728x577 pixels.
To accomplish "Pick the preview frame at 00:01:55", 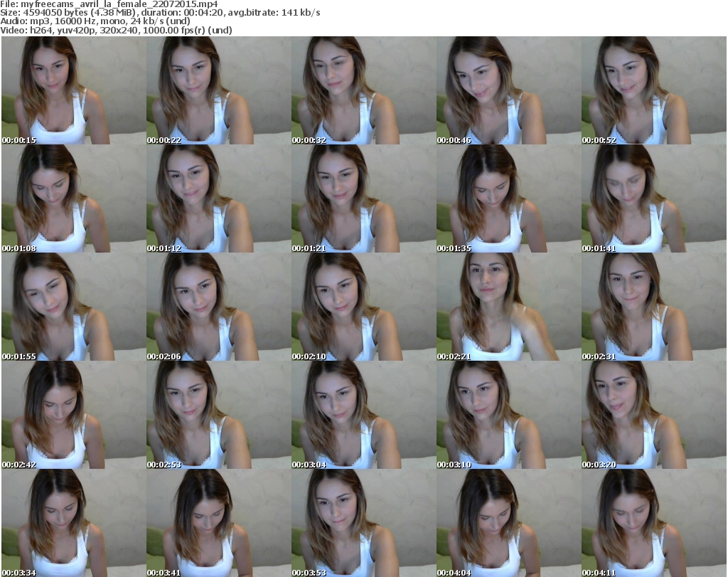I will tap(73, 307).
